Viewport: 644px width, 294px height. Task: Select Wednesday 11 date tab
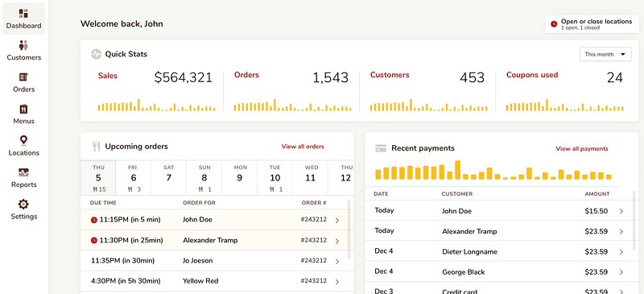(310, 178)
